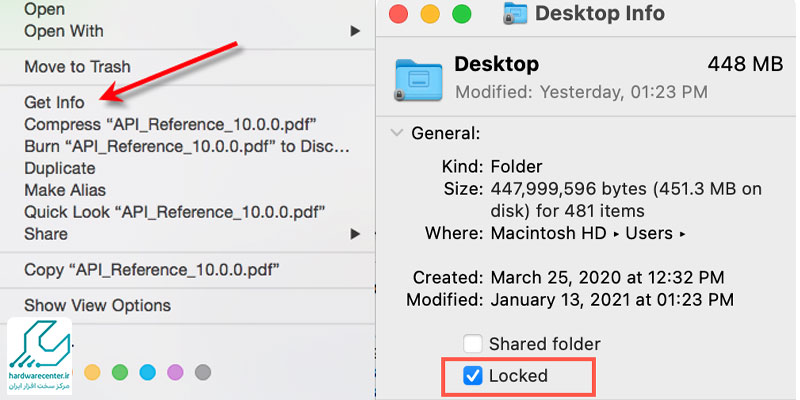The image size is (800, 400).
Task: Choose Duplicate in the context menu
Action: pos(60,168)
